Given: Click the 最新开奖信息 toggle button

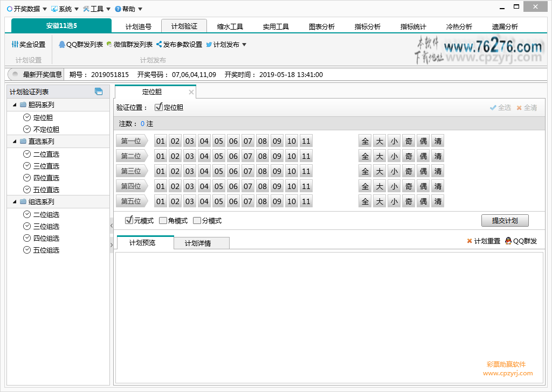Looking at the screenshot, I should pos(36,74).
